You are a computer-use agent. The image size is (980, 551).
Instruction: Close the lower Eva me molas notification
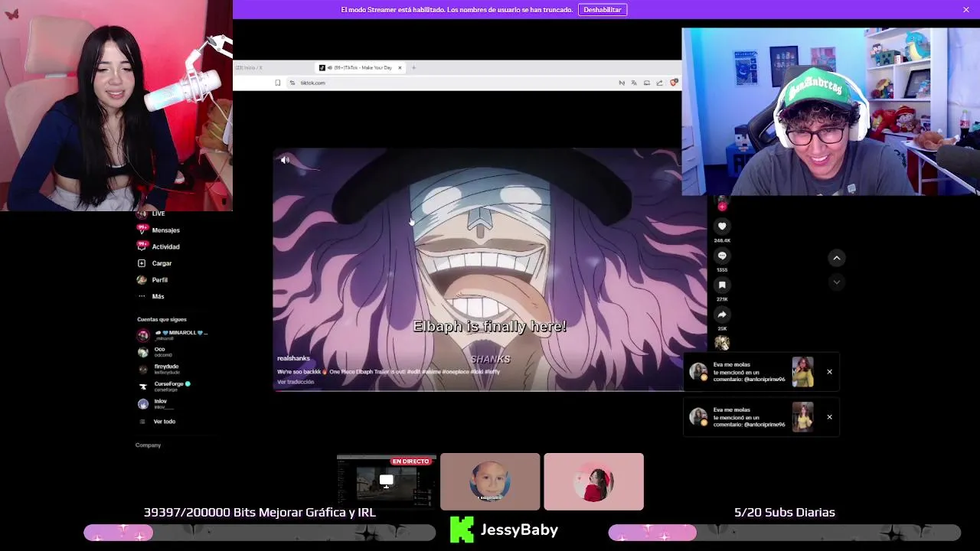click(x=829, y=417)
